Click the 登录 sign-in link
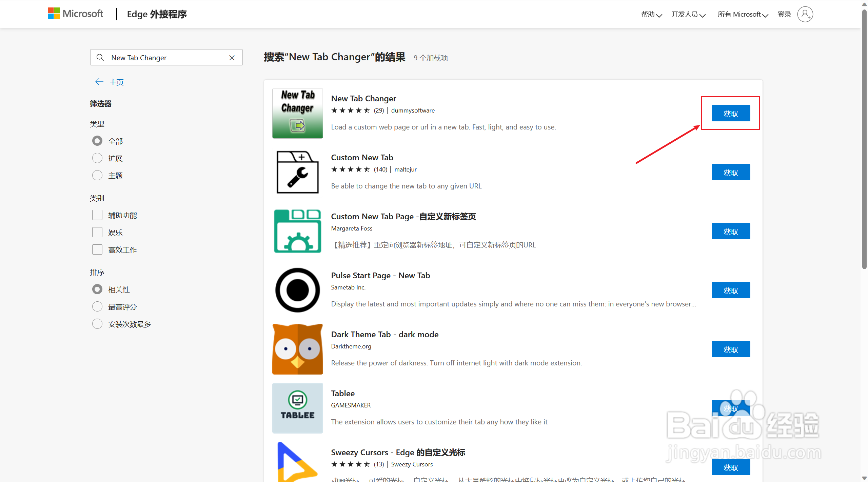Viewport: 868px width, 482px height. pos(784,14)
